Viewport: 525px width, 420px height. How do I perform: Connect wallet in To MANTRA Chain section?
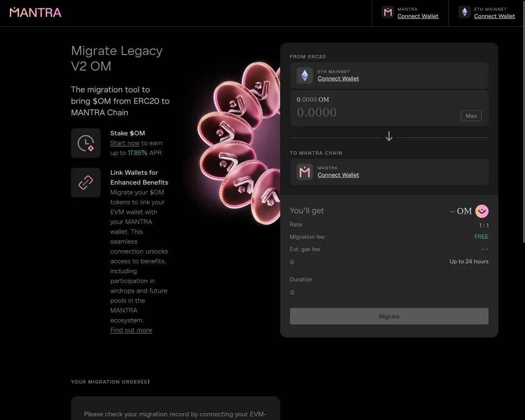coord(338,175)
